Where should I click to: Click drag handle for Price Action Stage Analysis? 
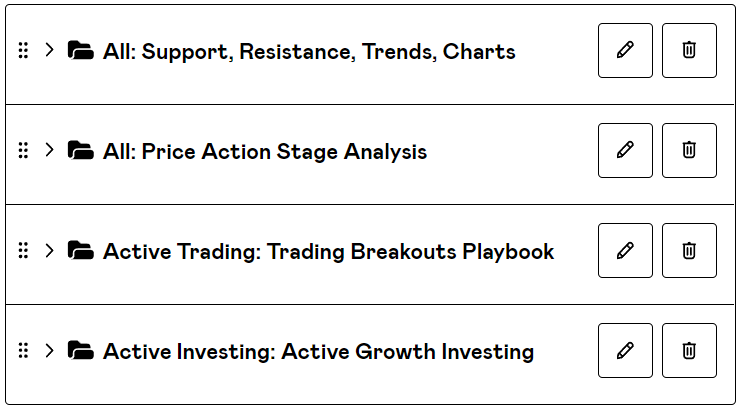[24, 151]
